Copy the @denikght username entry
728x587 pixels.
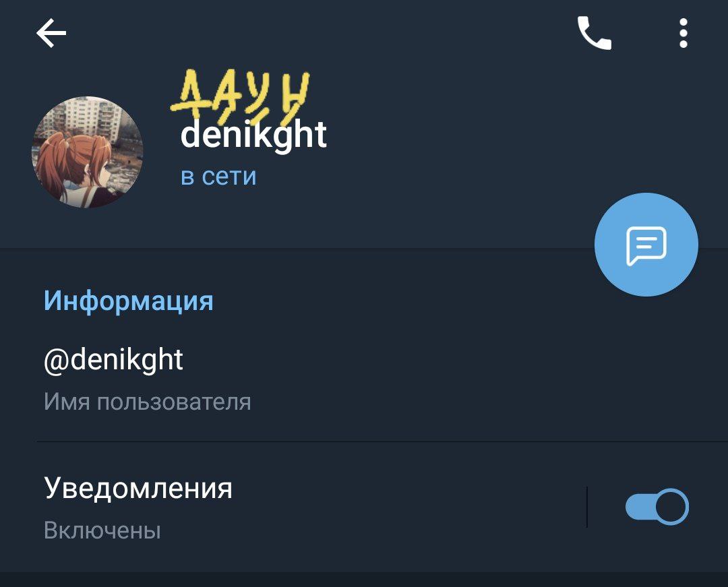pos(113,360)
